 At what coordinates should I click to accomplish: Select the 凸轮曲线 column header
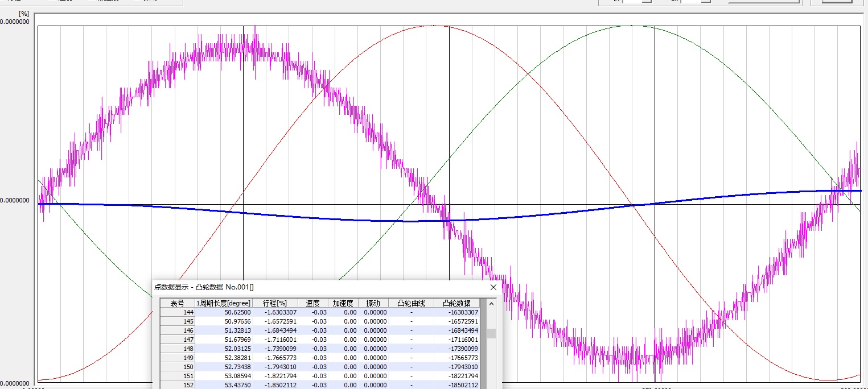[411, 303]
